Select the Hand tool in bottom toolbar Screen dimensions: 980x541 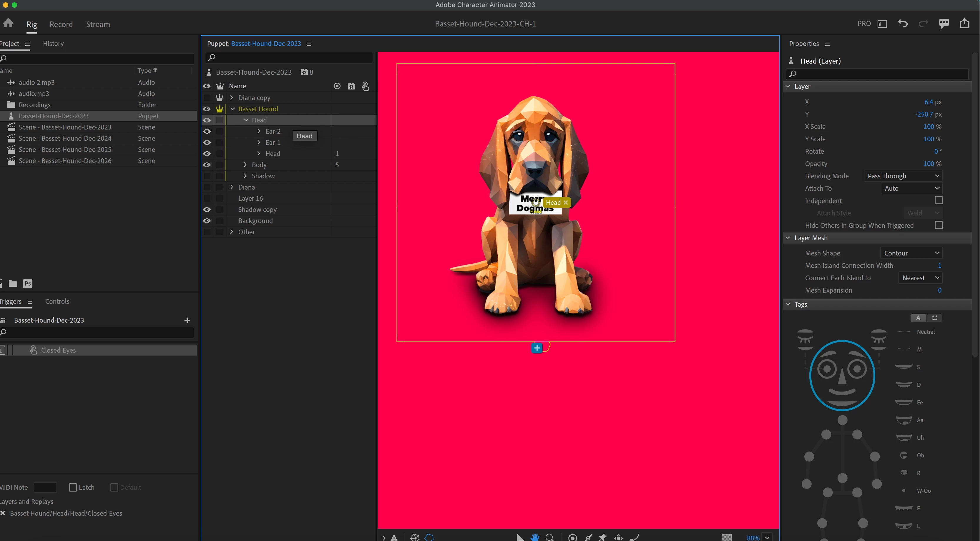click(535, 537)
